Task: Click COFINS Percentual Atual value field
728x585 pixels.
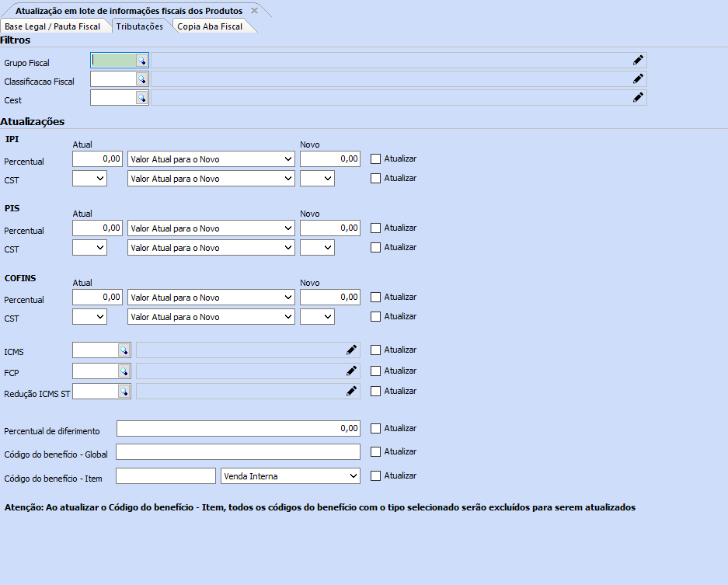Action: coord(97,297)
